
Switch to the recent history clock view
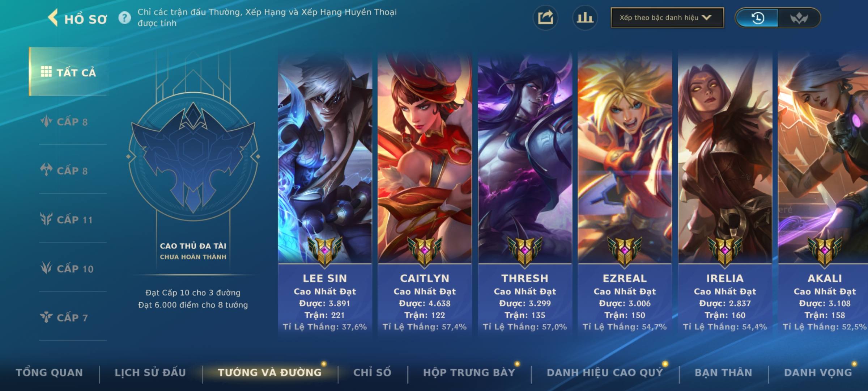tap(757, 18)
